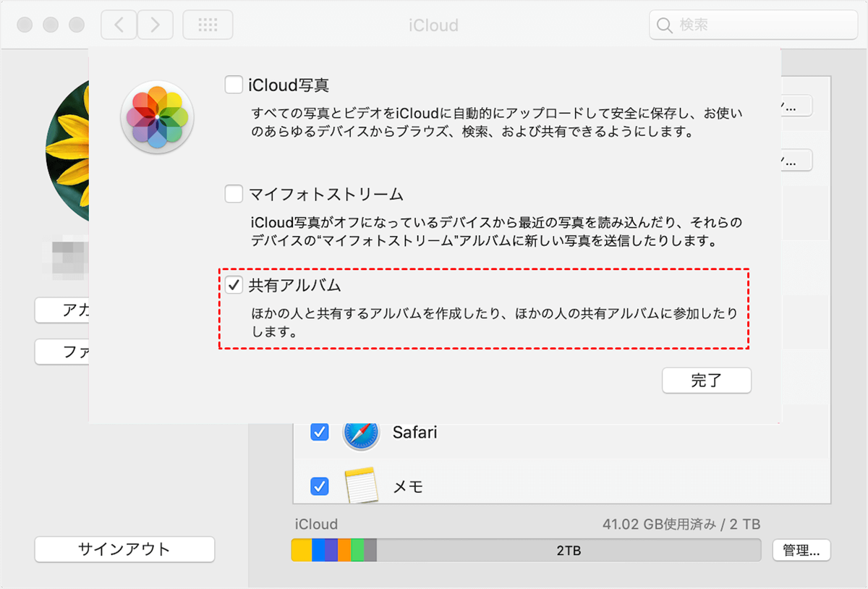Uncheck the 共有アルバム checkbox
This screenshot has height=589, width=868.
(233, 285)
